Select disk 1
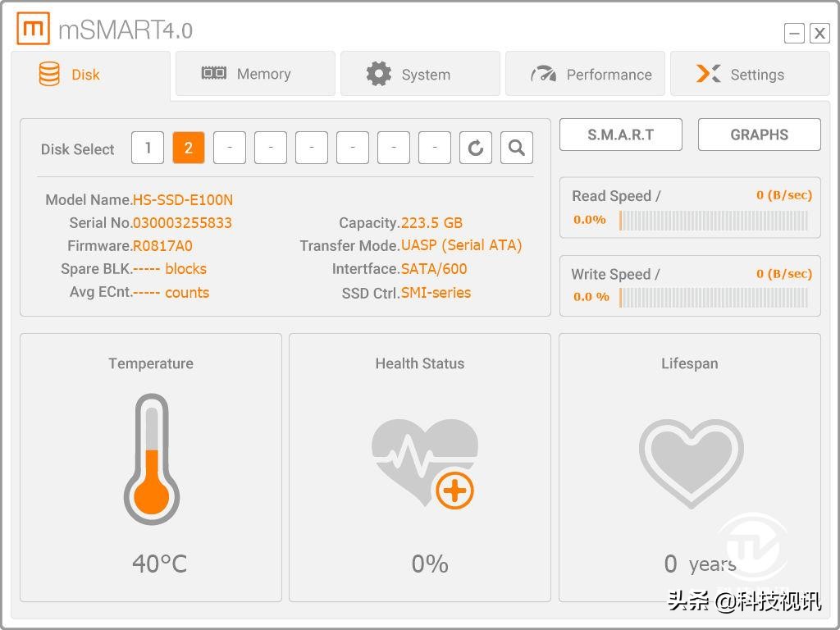Screen dimensions: 840x630 [x=148, y=148]
